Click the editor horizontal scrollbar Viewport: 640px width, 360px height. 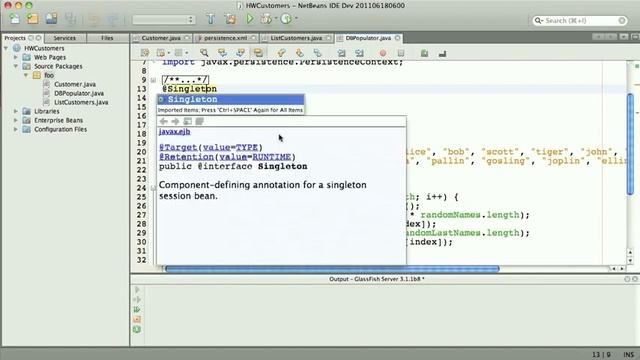coord(332,269)
